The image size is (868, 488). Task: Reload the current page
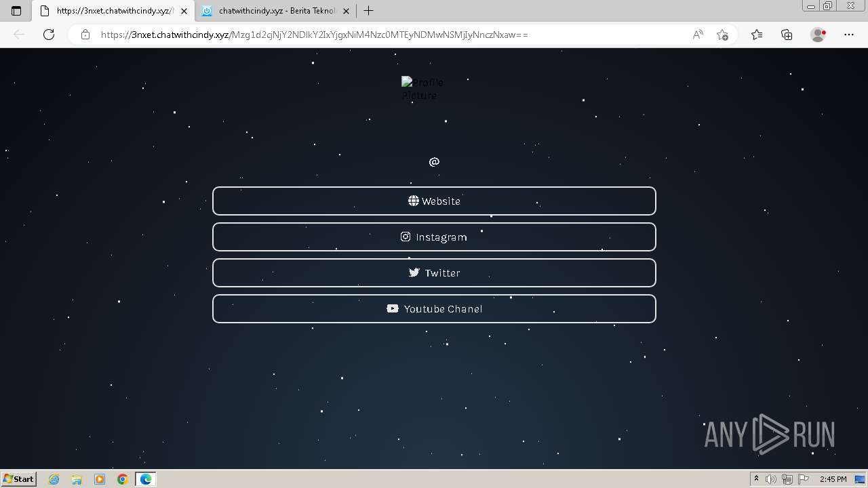49,35
